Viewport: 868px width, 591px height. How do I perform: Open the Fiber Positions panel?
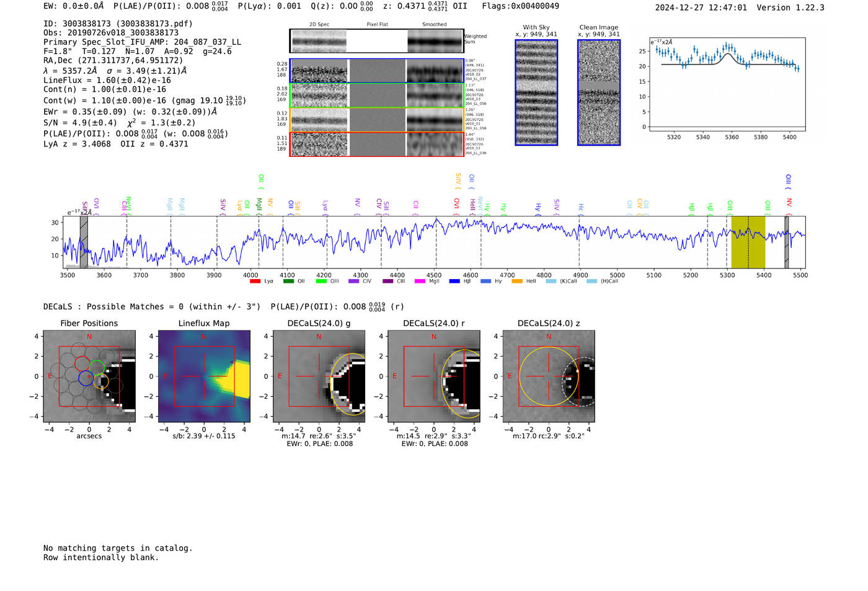[x=89, y=376]
